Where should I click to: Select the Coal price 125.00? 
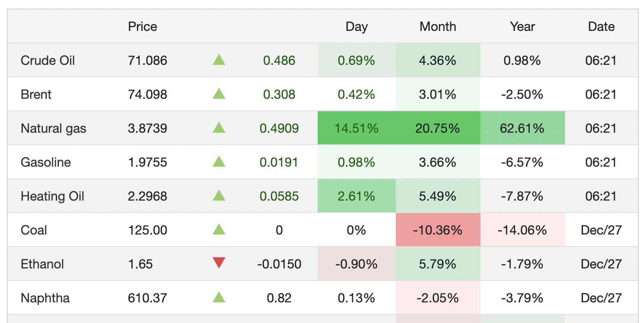(147, 230)
